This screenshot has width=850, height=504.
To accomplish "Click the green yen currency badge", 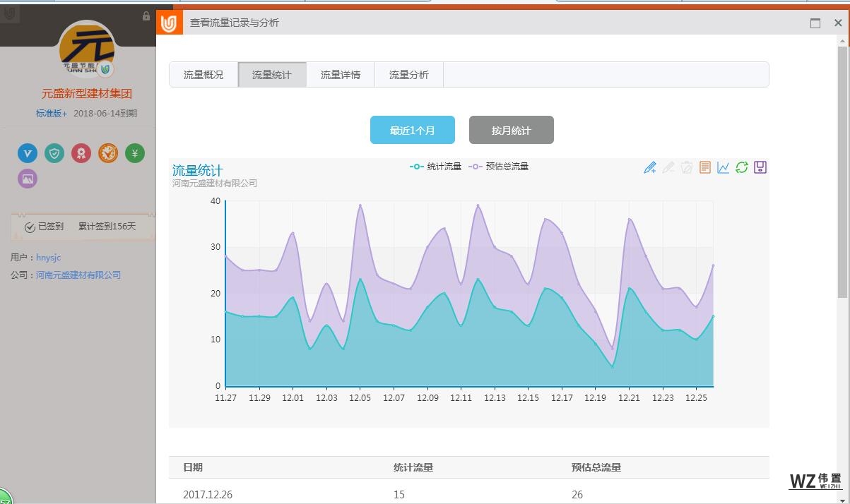I will point(135,153).
